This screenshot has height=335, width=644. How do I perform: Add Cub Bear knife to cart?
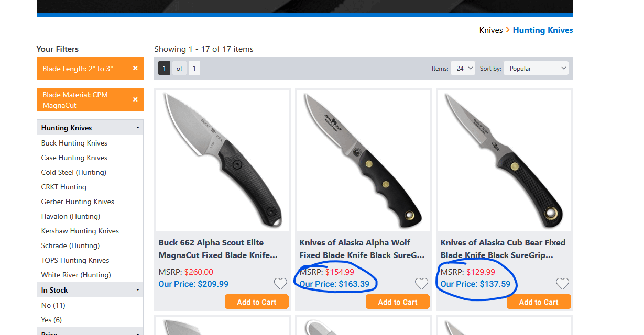pos(539,302)
